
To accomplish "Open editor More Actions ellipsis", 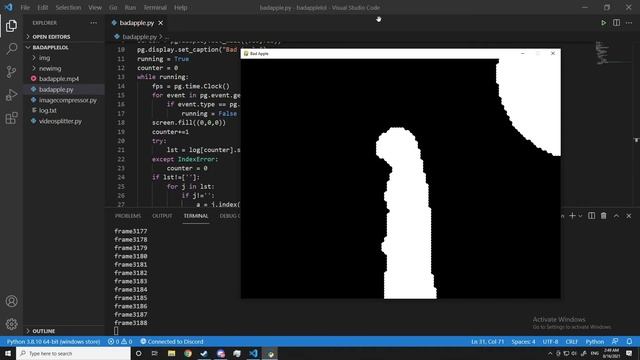I will (x=629, y=23).
